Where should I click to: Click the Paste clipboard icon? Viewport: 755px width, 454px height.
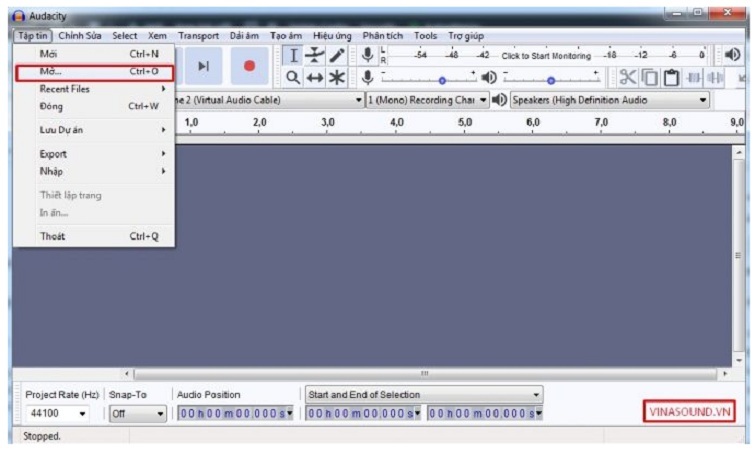(672, 77)
